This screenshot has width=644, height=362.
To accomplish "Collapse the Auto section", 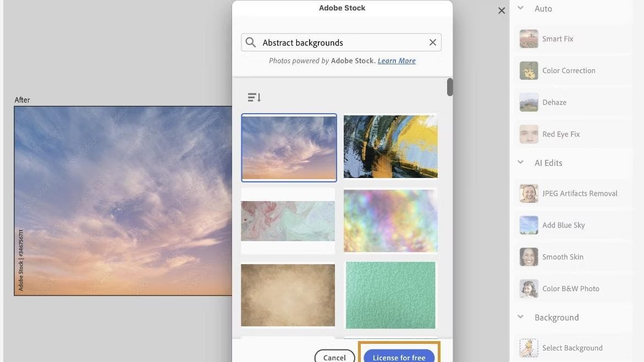I will 521,8.
